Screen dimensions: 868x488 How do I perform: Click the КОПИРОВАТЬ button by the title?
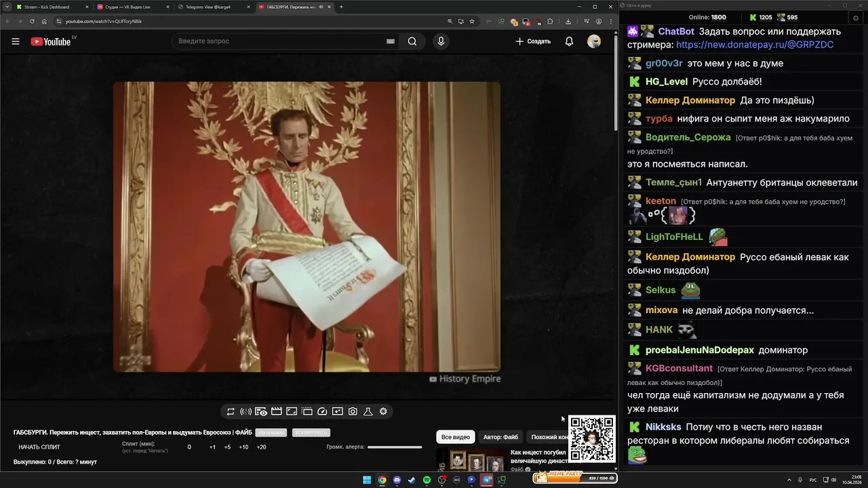point(311,432)
